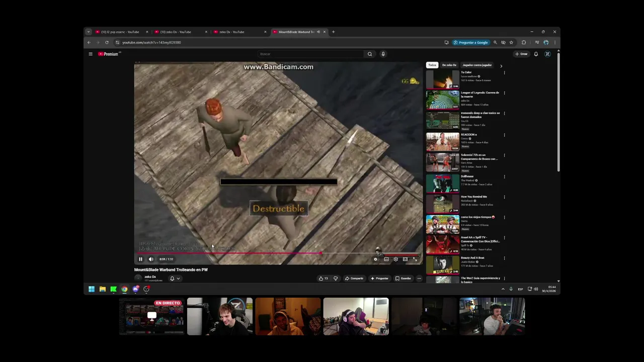Click the Preguntar a Google button
The image size is (644, 362).
tap(470, 42)
